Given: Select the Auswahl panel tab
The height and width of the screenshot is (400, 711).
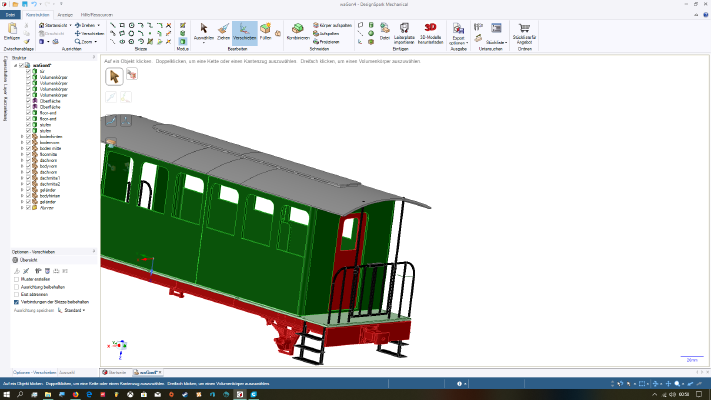Looking at the screenshot, I should (67, 372).
